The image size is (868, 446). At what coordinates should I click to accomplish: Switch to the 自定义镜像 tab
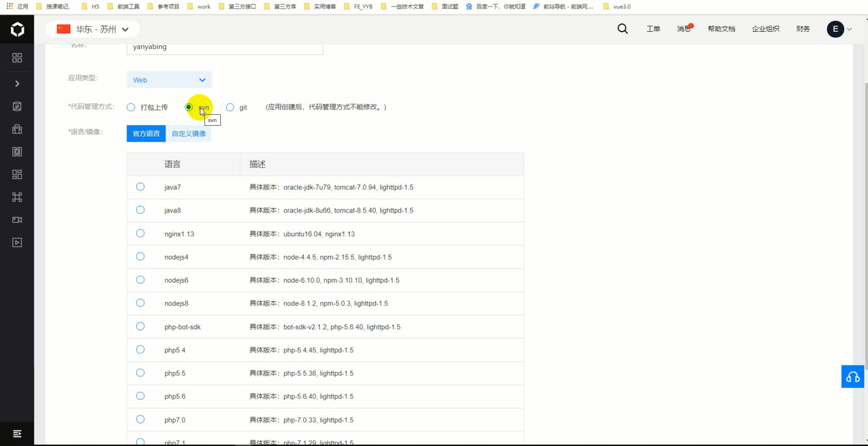pos(188,133)
